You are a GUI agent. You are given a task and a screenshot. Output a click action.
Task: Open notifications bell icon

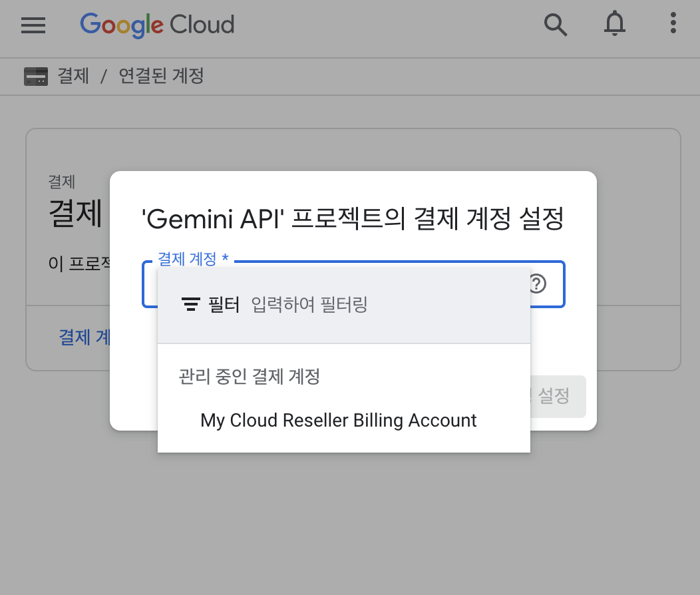[x=614, y=24]
